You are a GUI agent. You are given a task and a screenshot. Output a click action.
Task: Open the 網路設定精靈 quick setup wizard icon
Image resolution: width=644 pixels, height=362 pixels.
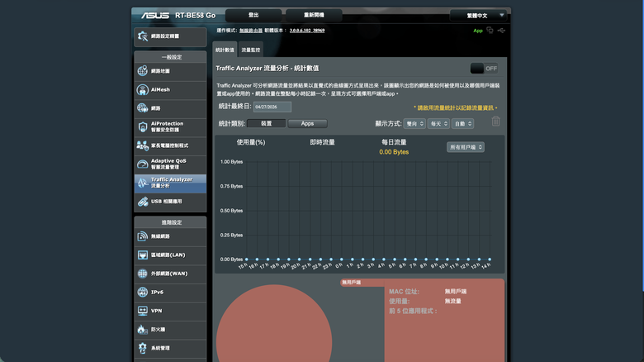(x=143, y=36)
